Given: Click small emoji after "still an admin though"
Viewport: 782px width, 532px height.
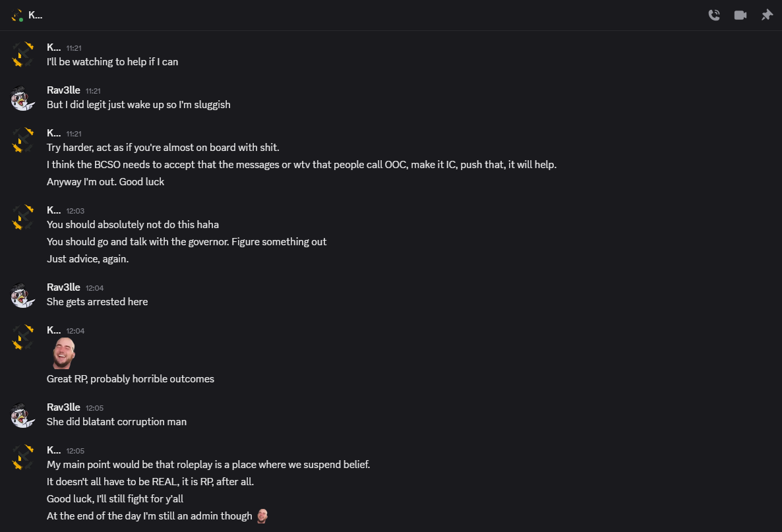Looking at the screenshot, I should click(262, 516).
